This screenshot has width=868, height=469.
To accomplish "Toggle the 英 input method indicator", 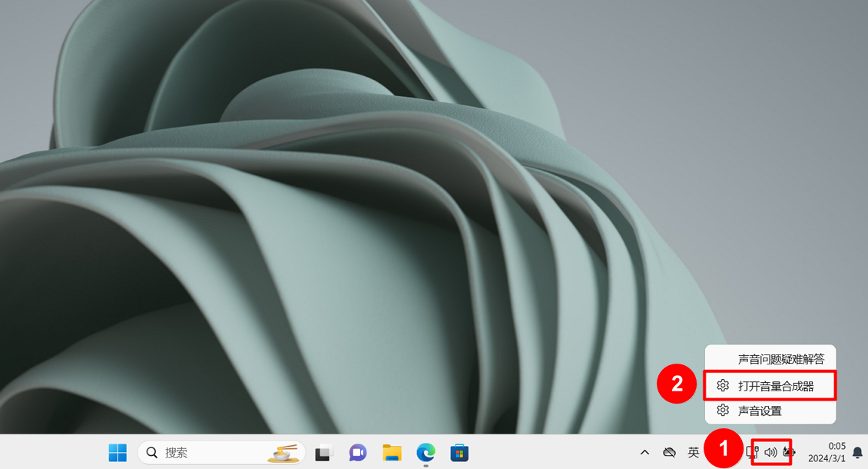I will 694,453.
